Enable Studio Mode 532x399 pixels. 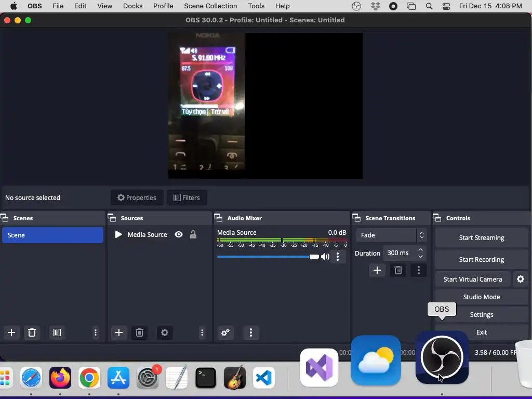coord(482,297)
